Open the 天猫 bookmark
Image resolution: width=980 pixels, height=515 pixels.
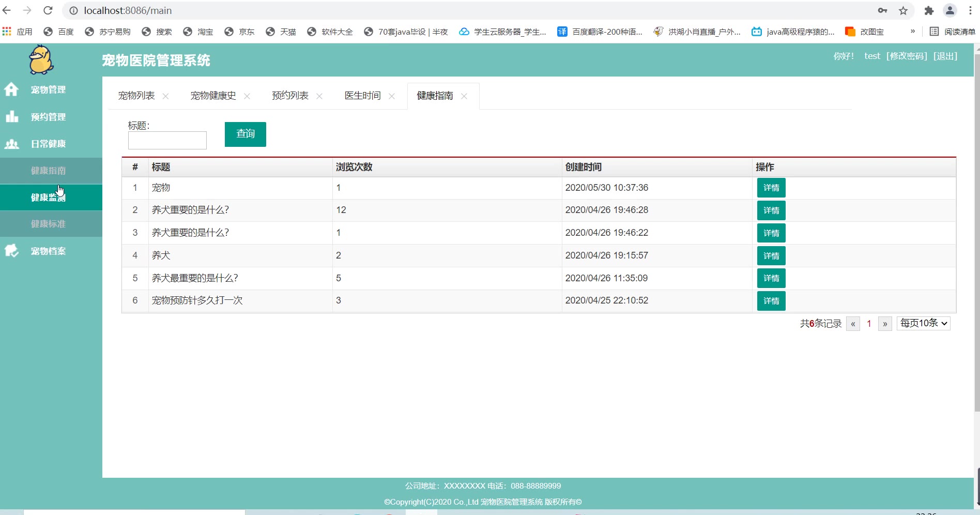tap(281, 32)
